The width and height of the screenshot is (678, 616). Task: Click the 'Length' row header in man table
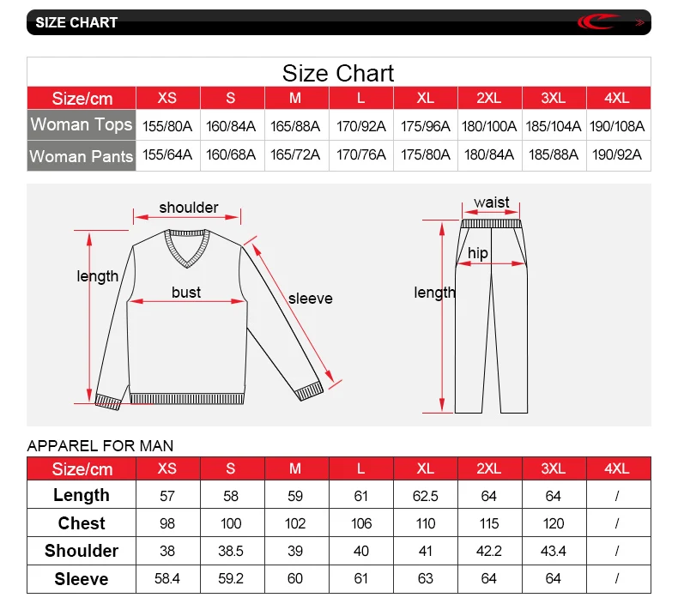pos(82,495)
